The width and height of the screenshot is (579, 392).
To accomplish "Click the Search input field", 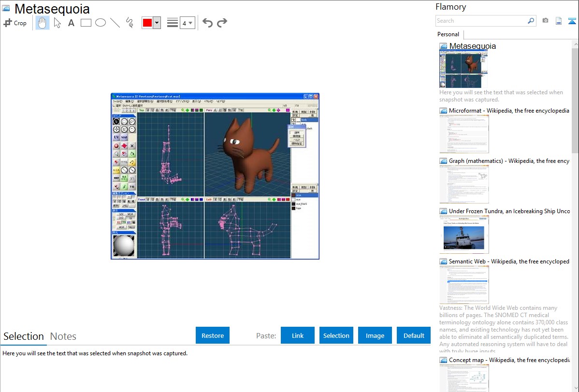I will pyautogui.click(x=481, y=21).
